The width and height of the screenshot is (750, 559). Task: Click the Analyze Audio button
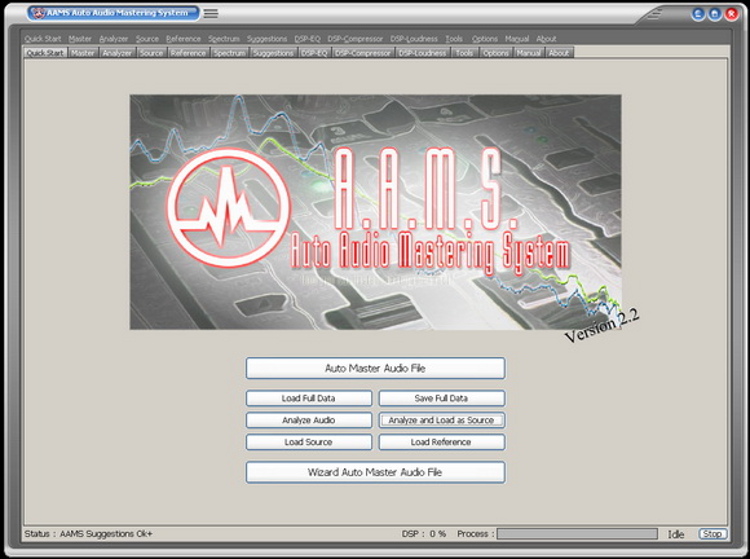[309, 420]
